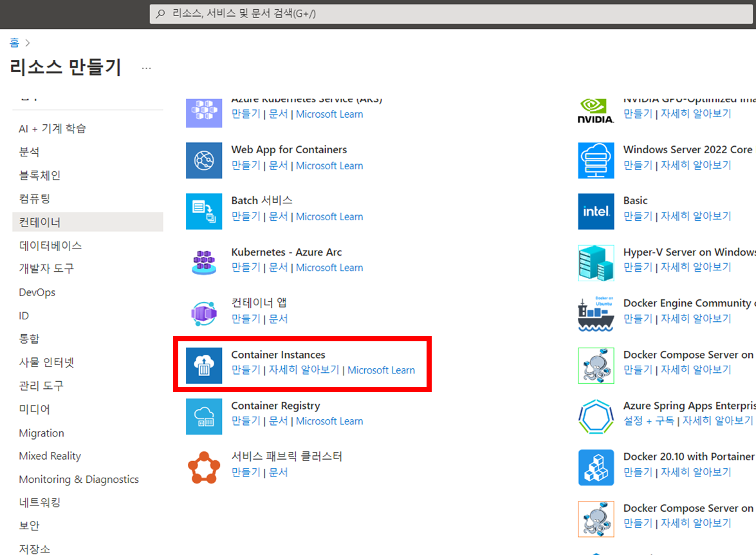Click the Azure Kubernetes Service icon
The height and width of the screenshot is (555, 756).
pos(204,113)
